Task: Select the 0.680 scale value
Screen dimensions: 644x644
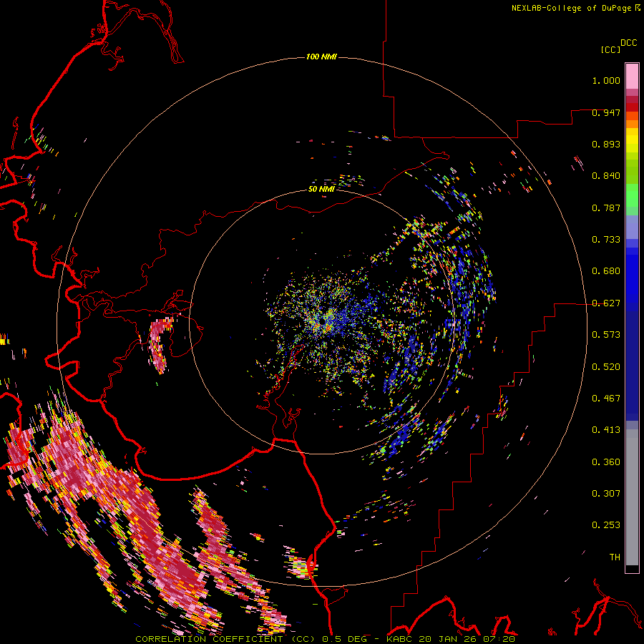Action: click(x=606, y=271)
